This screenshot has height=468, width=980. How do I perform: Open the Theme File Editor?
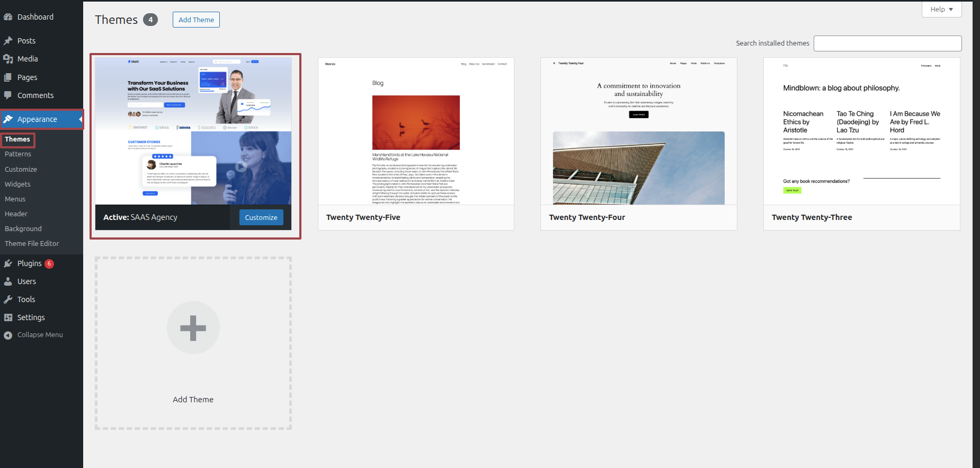pos(32,244)
